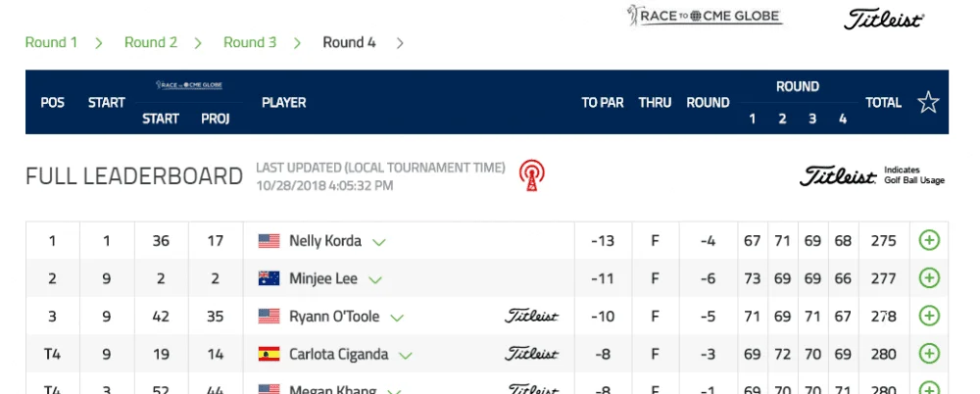Screen dimensions: 980x394
Task: Expand Ryann O'Toole's details chevron
Action: (x=397, y=318)
